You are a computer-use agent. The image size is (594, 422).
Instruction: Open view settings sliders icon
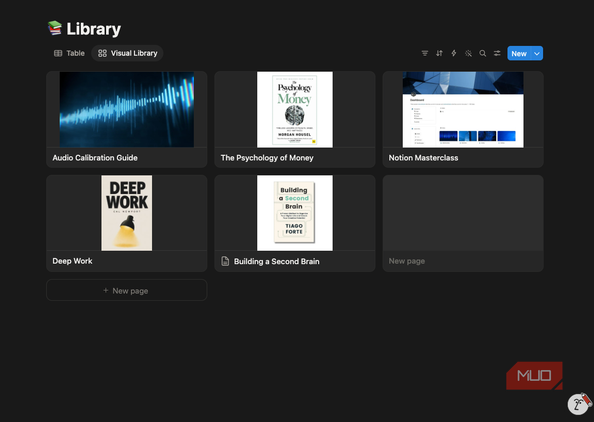(x=497, y=53)
